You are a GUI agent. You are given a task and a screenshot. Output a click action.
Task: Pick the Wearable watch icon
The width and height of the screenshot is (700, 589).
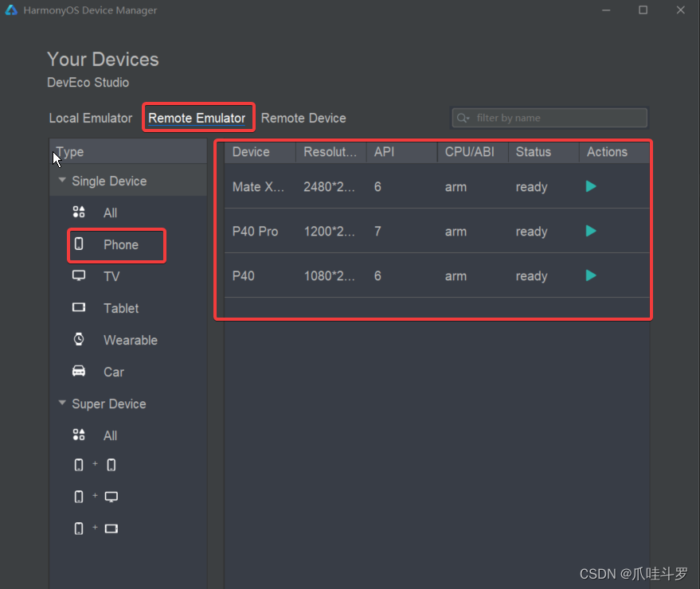(x=79, y=340)
